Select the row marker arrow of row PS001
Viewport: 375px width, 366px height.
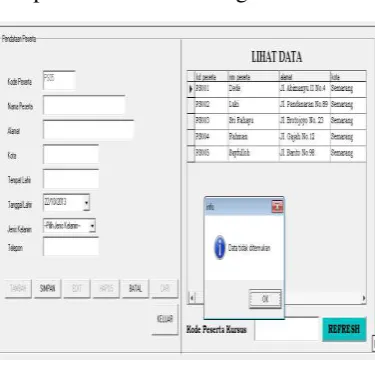pyautogui.click(x=191, y=89)
